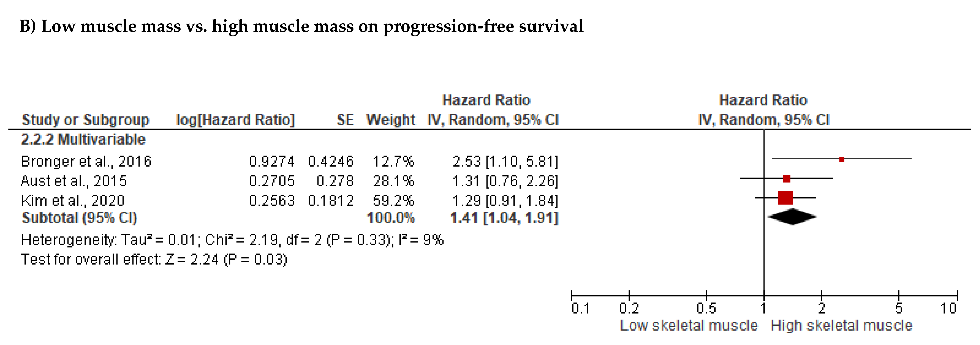
Task: Select the 'log[Hazard Ratio]' column header
Action: coord(235,120)
